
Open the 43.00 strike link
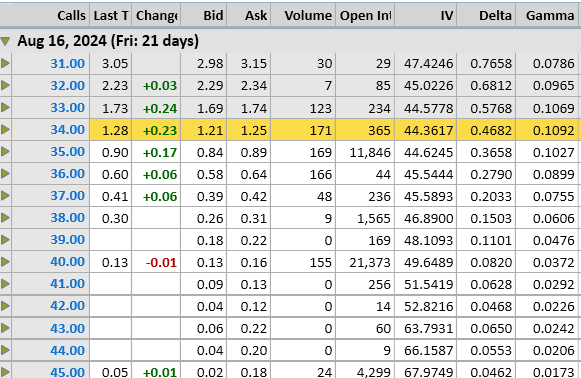67,328
